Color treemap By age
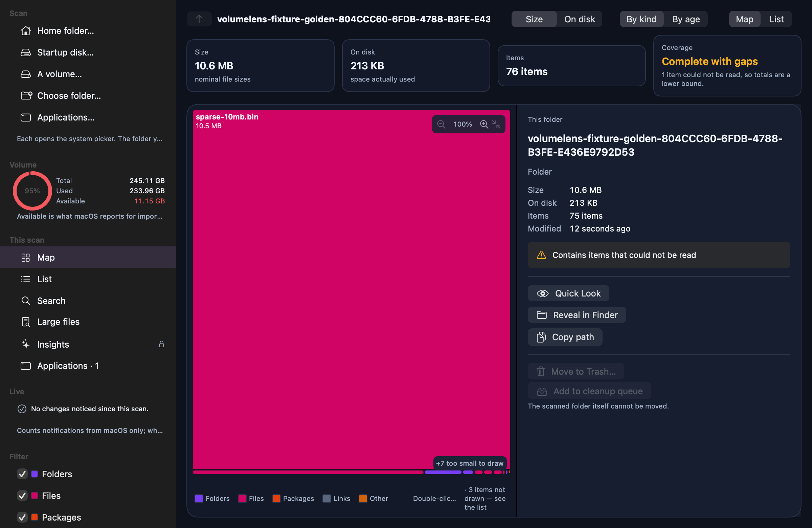 (x=686, y=19)
